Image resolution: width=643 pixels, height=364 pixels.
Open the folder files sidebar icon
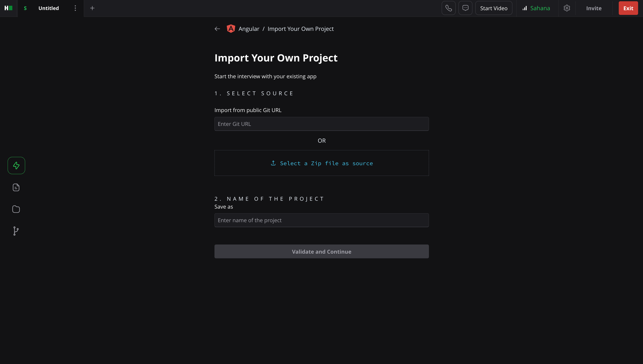click(16, 209)
